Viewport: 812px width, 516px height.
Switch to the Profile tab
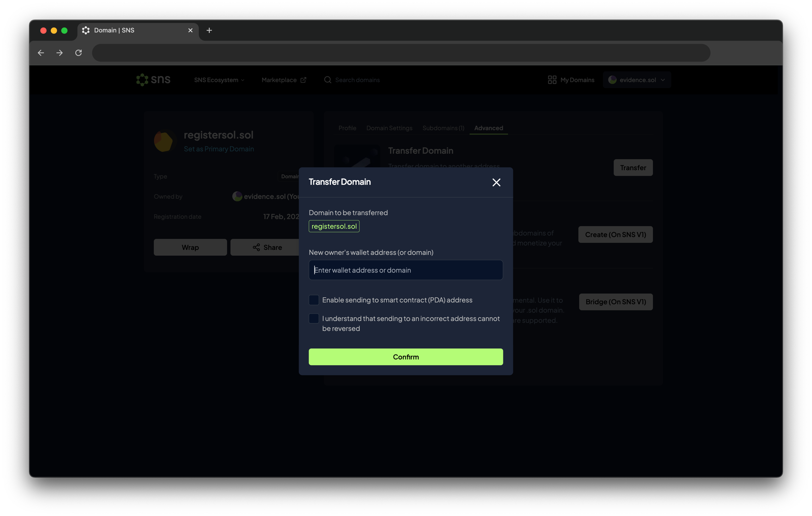tap(347, 128)
